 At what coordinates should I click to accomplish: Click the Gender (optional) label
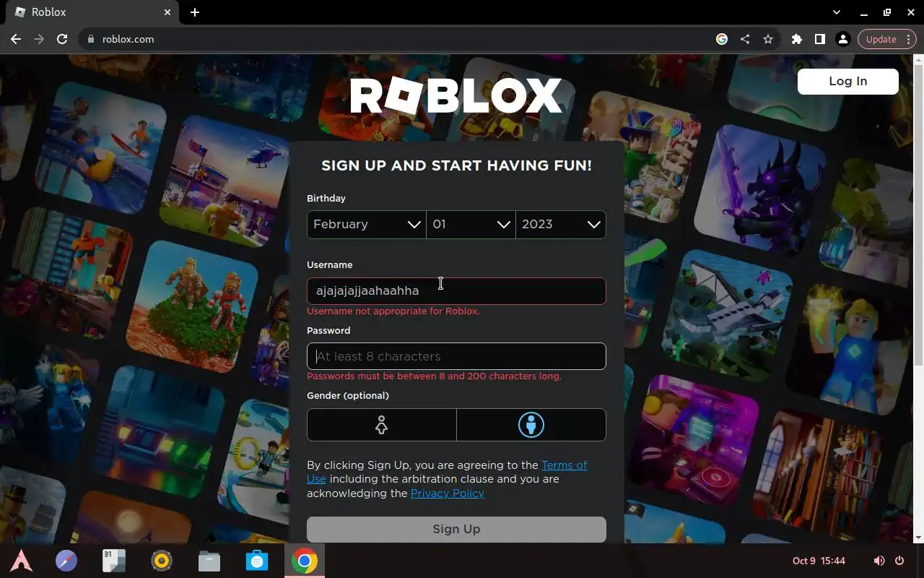click(x=348, y=396)
